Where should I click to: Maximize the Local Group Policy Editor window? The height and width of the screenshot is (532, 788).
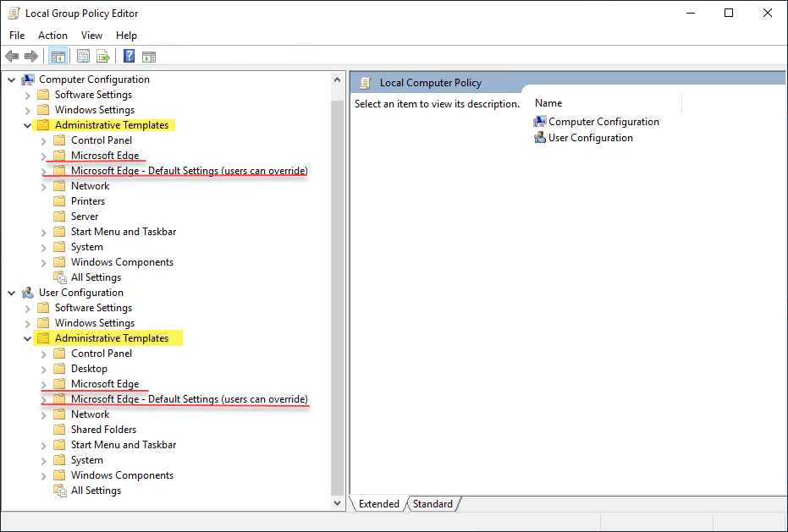tap(729, 13)
